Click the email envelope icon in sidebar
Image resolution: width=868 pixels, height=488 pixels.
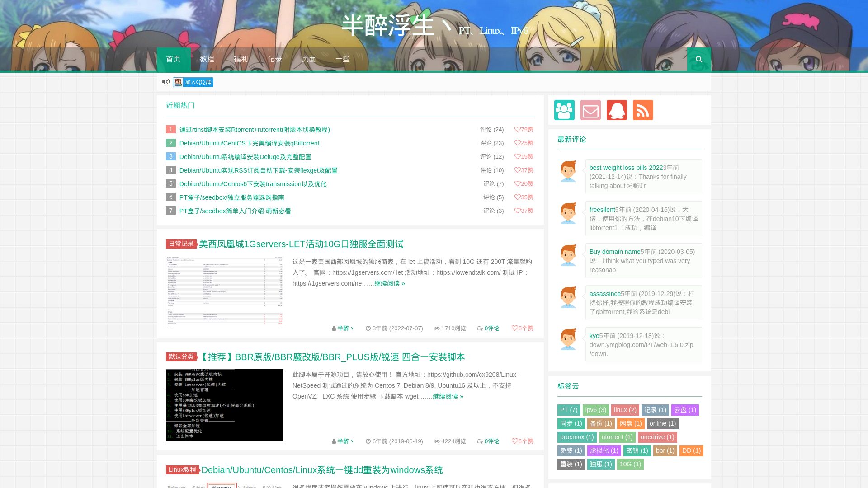click(x=590, y=109)
